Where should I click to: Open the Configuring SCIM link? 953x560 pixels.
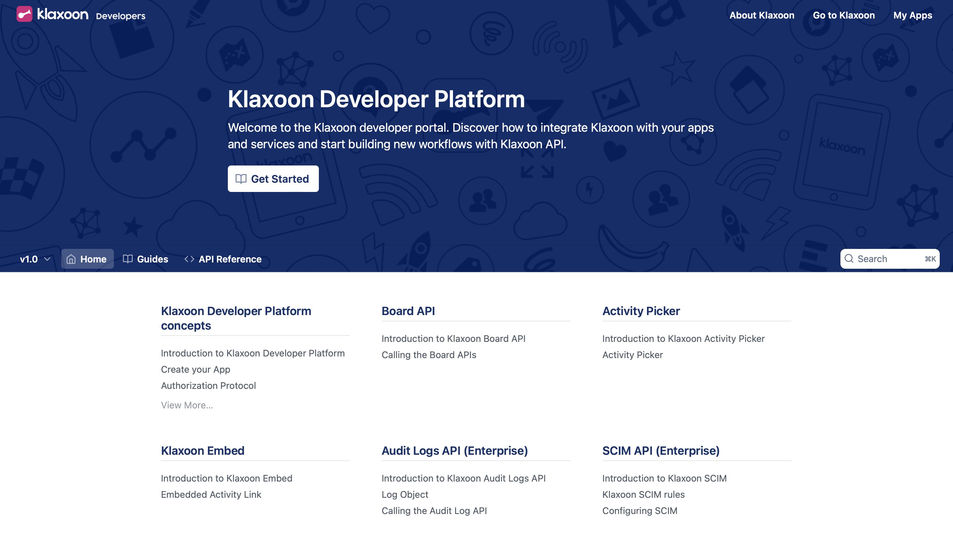coord(639,510)
